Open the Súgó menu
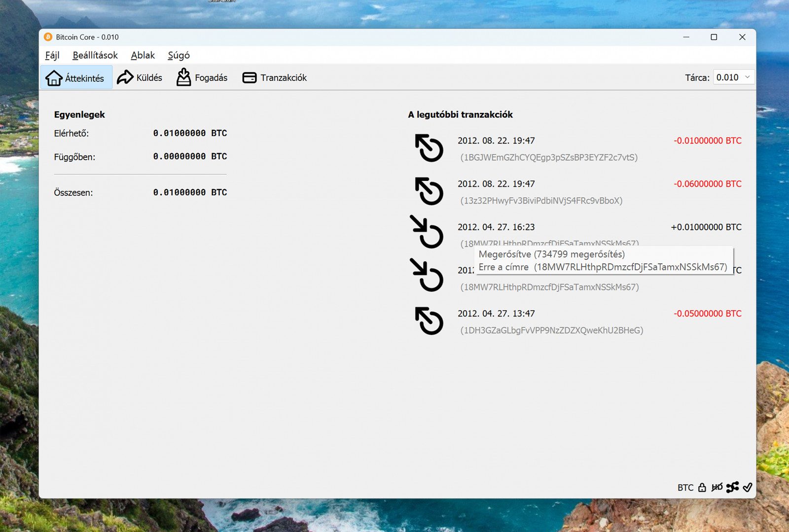 179,55
